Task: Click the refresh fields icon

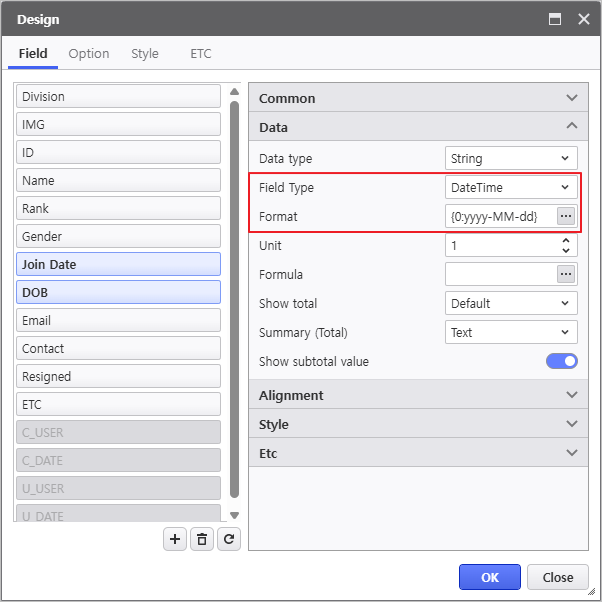Action: [229, 539]
